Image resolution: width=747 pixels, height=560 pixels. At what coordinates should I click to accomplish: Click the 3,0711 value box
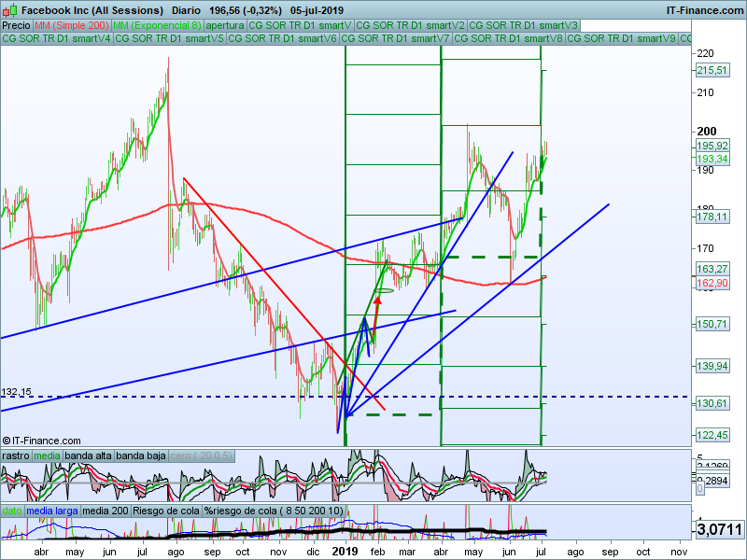click(719, 529)
